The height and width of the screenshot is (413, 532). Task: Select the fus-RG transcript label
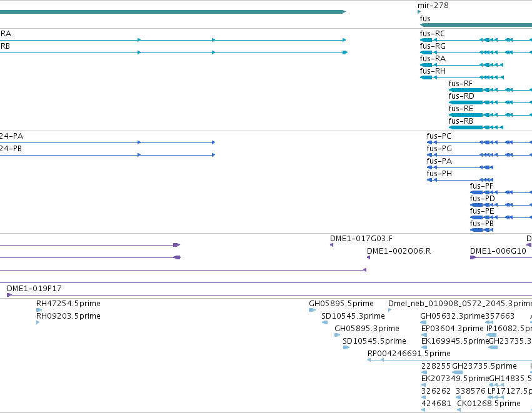click(x=433, y=46)
